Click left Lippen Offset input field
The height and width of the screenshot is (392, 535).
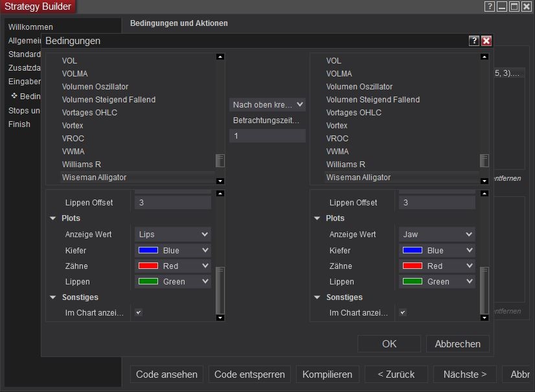point(173,203)
